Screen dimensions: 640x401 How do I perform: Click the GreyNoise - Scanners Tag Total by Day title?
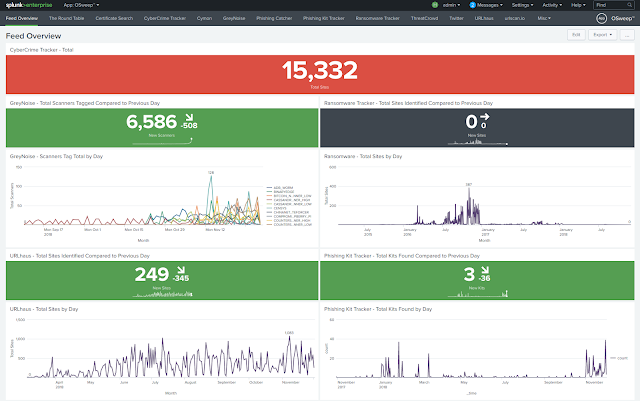point(56,156)
